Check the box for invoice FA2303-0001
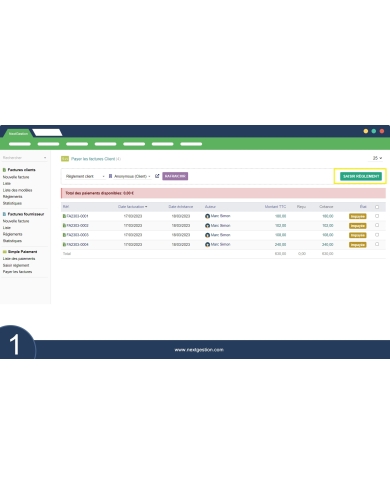The image size is (390, 484). click(x=377, y=216)
